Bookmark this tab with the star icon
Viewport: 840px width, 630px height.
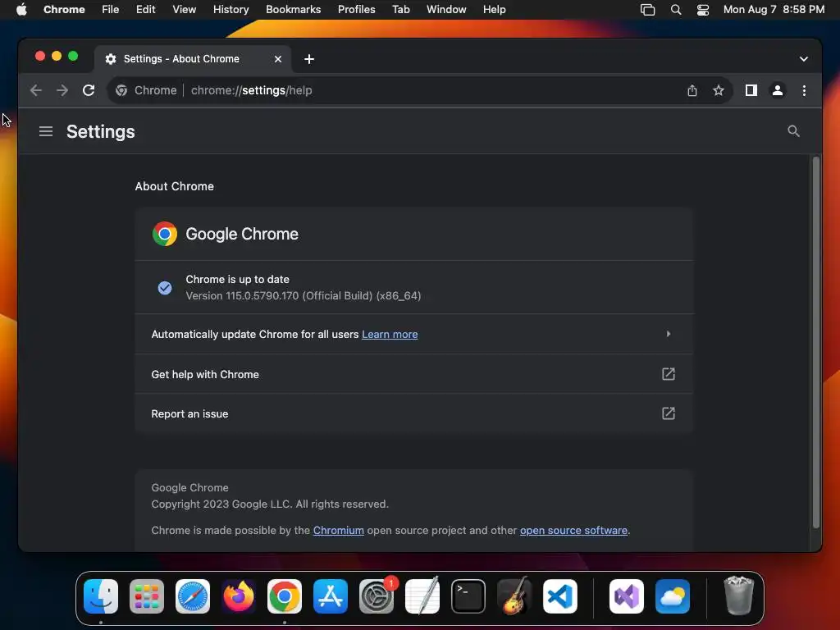(x=719, y=90)
